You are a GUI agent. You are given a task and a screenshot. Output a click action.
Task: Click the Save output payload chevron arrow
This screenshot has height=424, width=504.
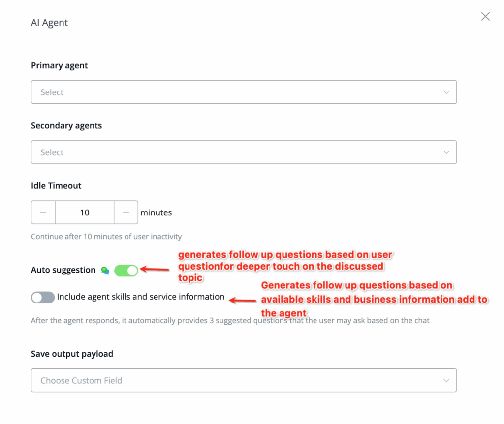pyautogui.click(x=446, y=380)
